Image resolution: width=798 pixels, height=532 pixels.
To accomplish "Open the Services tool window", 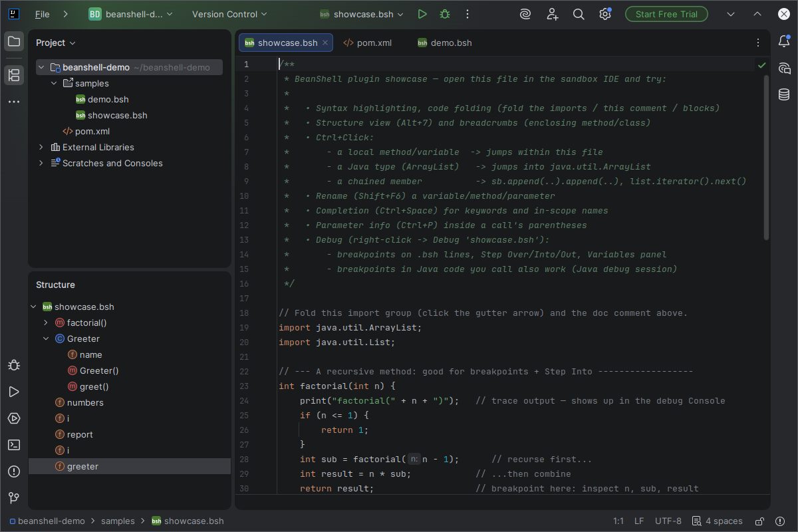I will (14, 418).
